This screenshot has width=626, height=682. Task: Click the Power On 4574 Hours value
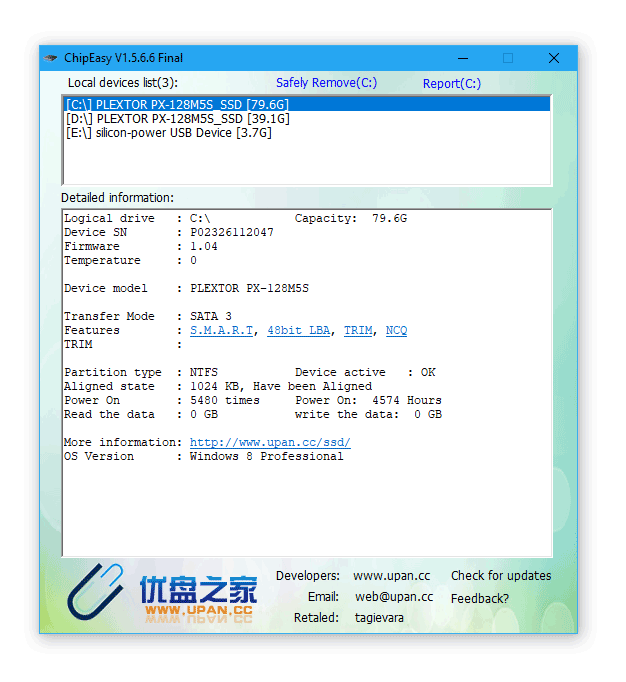[x=406, y=400]
